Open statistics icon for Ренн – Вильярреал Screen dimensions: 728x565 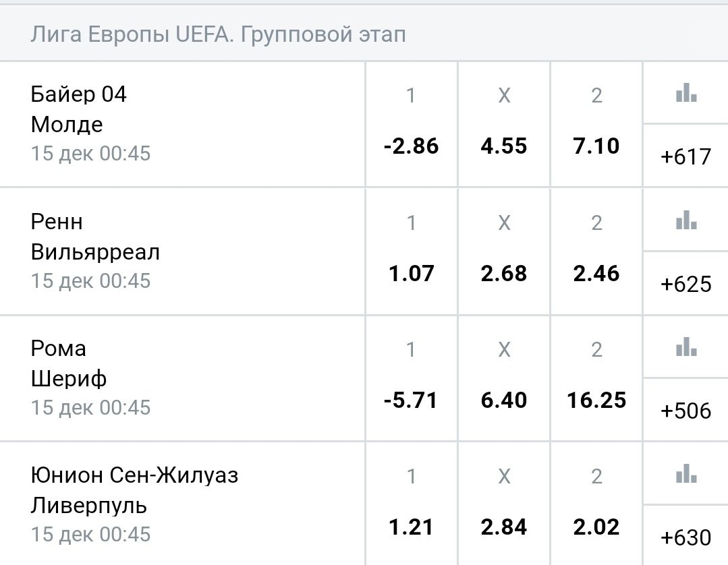685,220
